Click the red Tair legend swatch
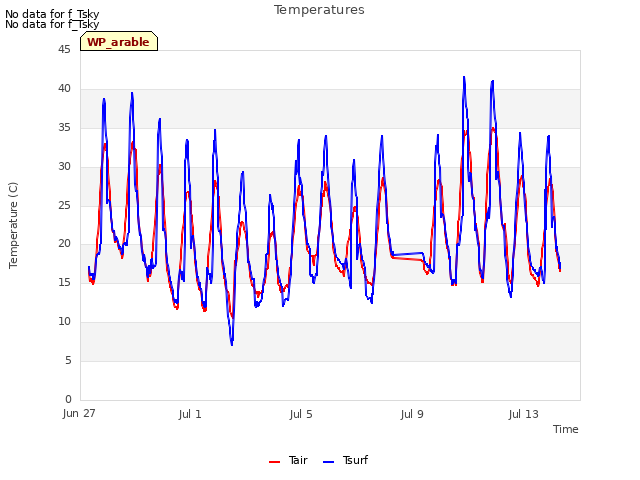The image size is (640, 480). click(x=274, y=462)
